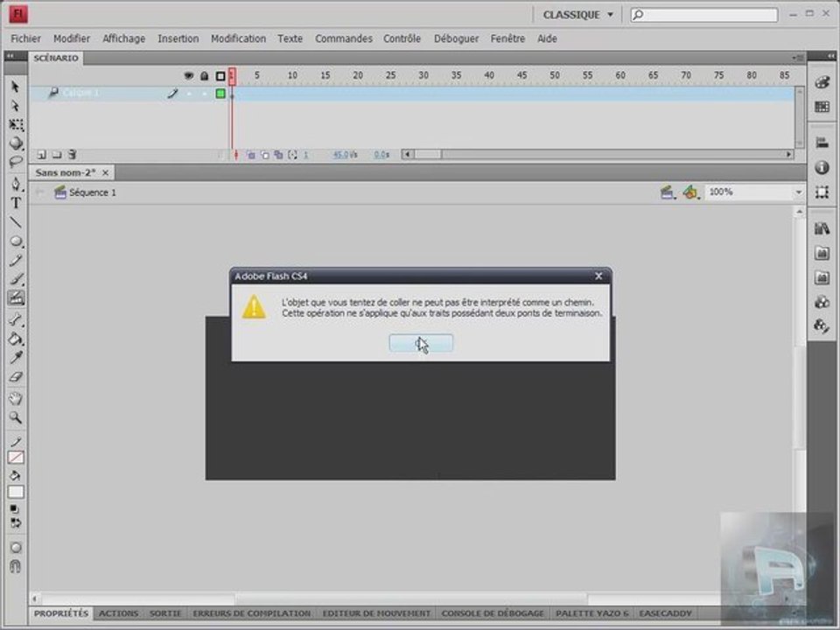Select the Pencil tool

click(16, 261)
